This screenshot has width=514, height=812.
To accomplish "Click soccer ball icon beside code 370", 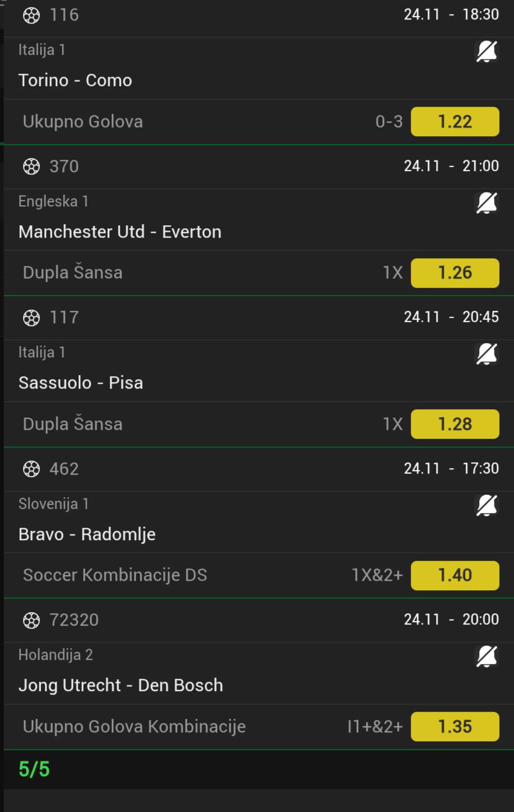I will point(31,167).
